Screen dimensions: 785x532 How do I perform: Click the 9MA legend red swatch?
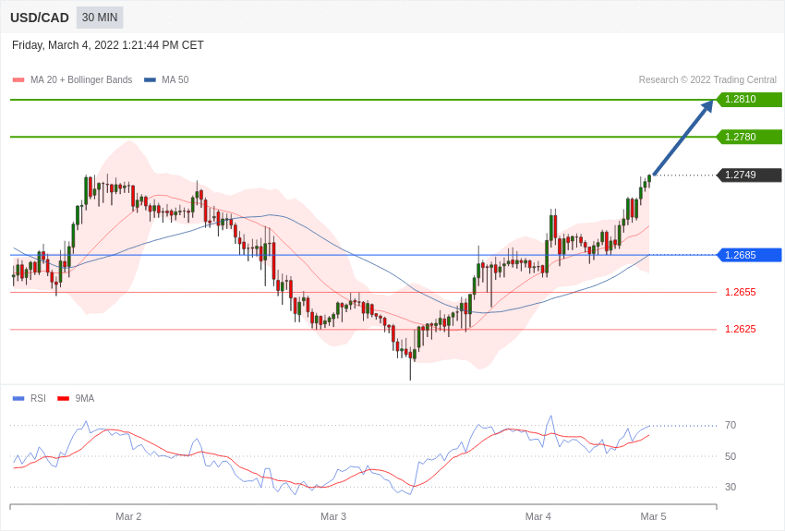[64, 399]
